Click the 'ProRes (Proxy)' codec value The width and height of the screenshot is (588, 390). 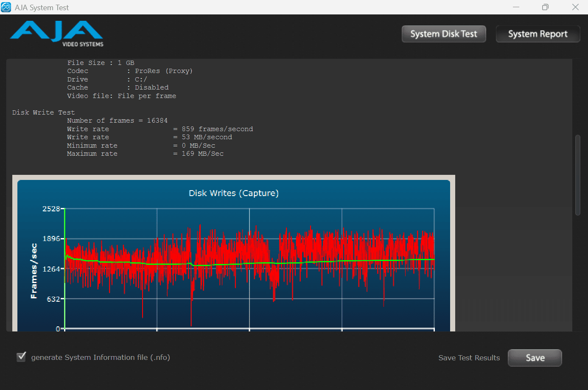click(164, 71)
